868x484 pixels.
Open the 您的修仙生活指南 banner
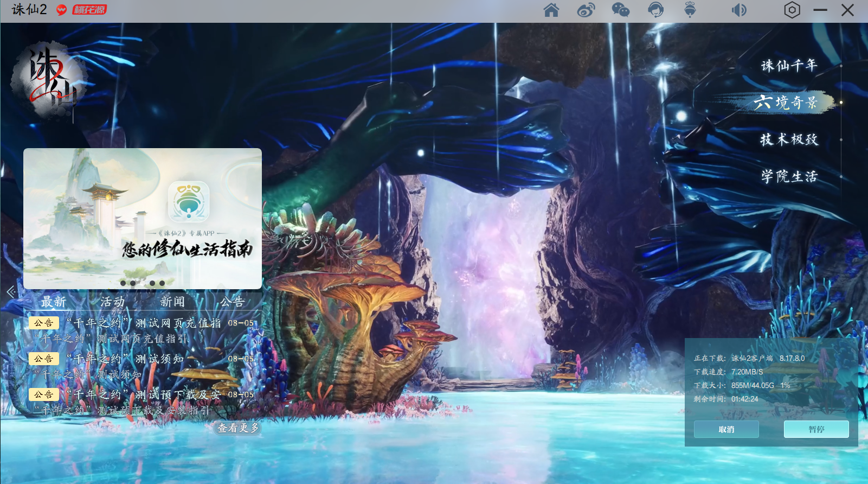(x=143, y=218)
